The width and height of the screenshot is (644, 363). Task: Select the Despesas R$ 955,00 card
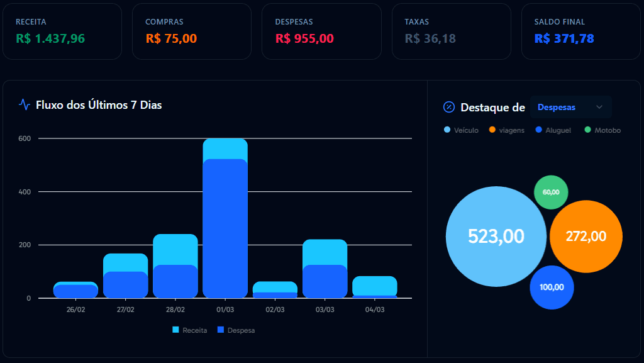tap(321, 31)
